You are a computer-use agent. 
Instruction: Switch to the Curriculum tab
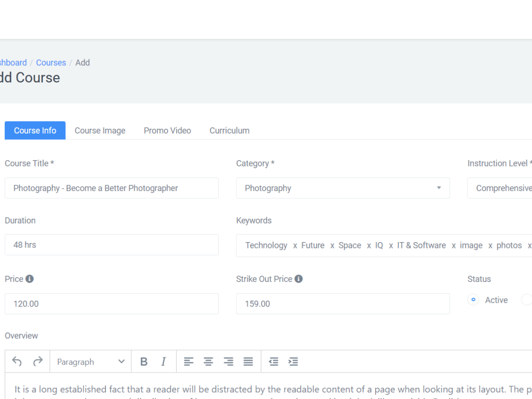(x=229, y=130)
